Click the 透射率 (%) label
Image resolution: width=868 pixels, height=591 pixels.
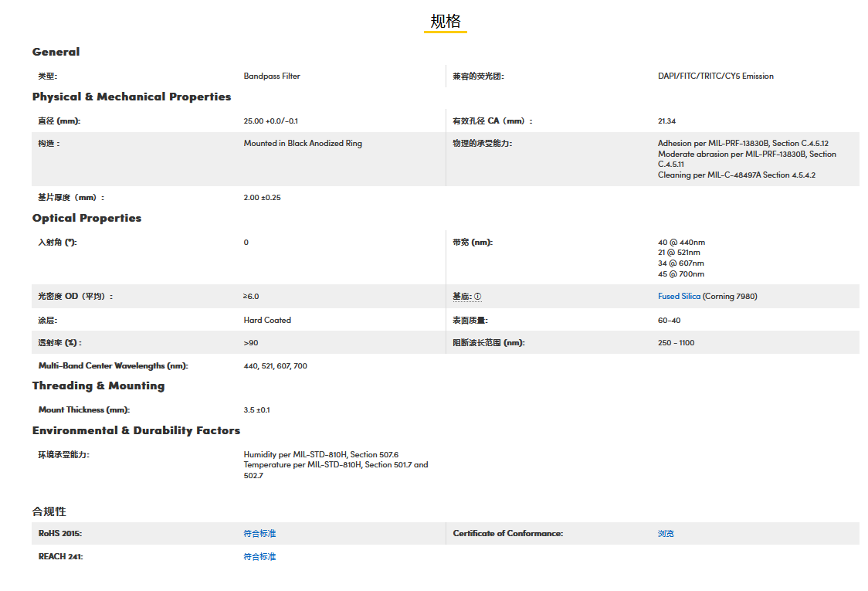click(59, 343)
